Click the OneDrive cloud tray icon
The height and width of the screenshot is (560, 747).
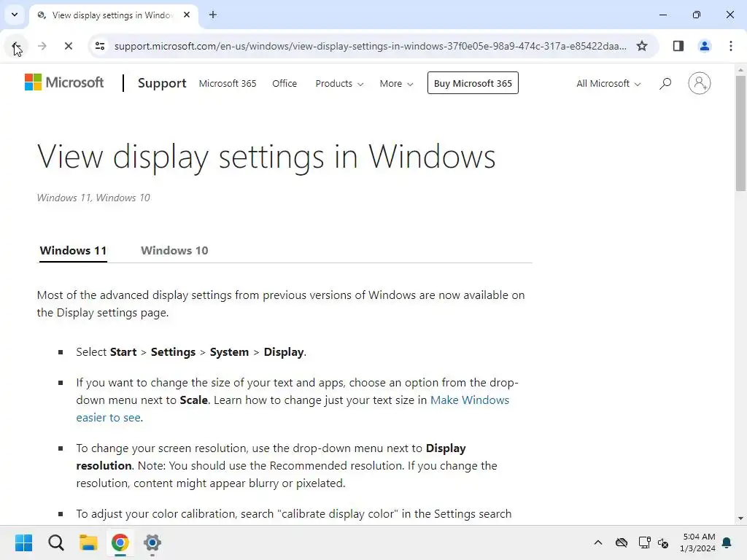[x=622, y=542]
